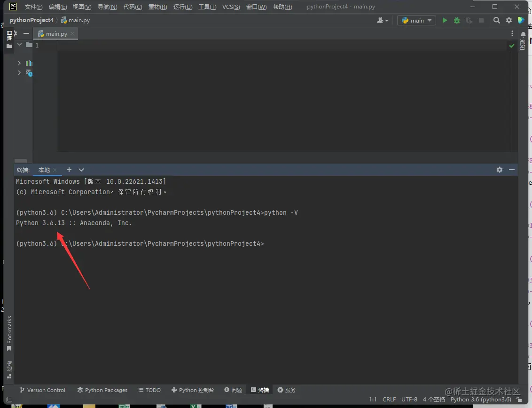Open the Python 控制台 tool window
The image size is (532, 408).
tap(192, 390)
